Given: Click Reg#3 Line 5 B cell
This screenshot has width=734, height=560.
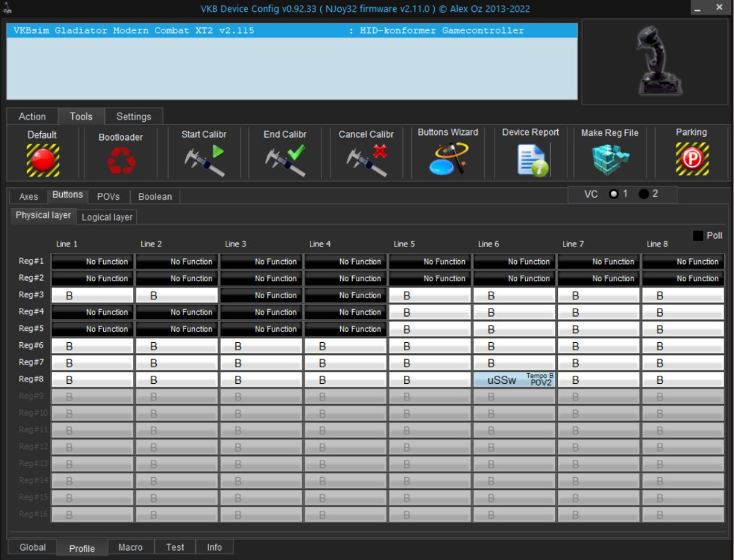Looking at the screenshot, I should pyautogui.click(x=430, y=296).
